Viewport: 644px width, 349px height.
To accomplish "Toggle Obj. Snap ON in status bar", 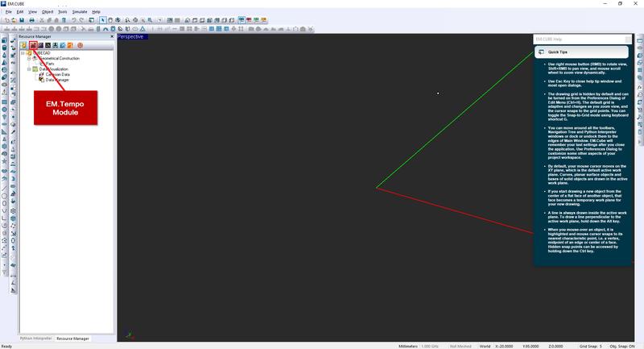I will click(622, 346).
